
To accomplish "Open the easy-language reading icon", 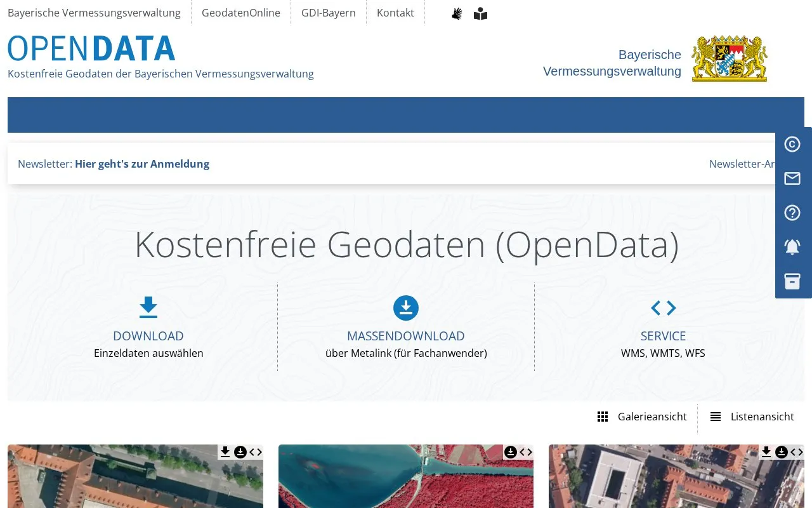I will coord(481,13).
